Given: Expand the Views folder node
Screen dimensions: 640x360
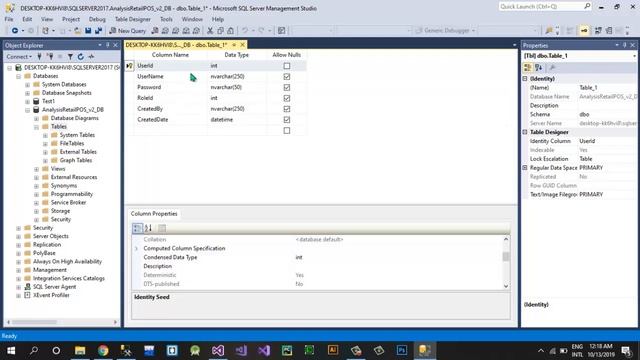Looking at the screenshot, I should tap(36, 169).
